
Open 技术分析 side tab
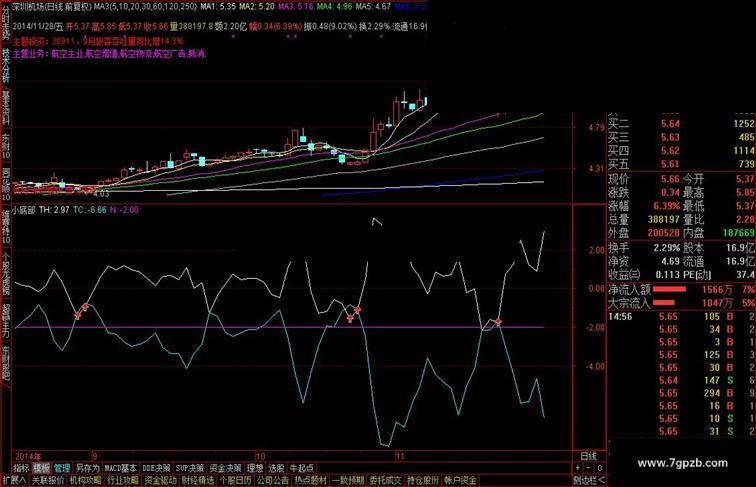(6, 64)
